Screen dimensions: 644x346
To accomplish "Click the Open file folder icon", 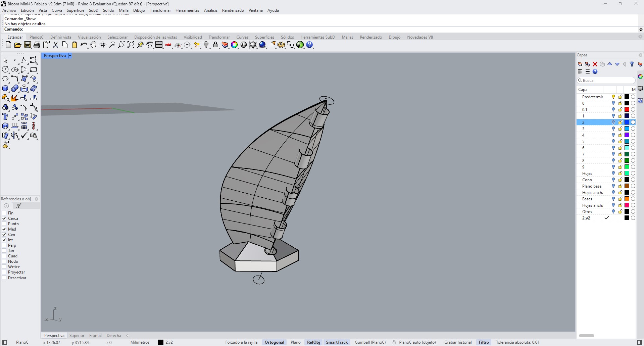I will [18, 45].
